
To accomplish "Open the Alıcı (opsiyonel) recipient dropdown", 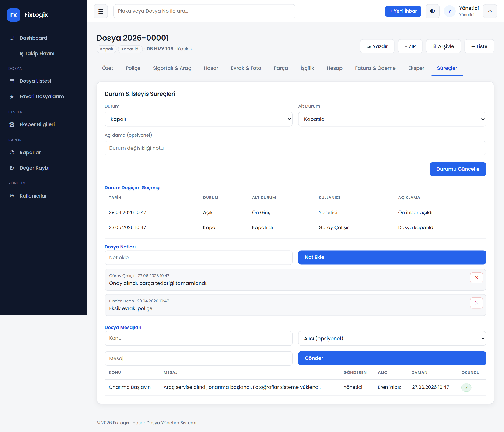I will click(x=392, y=338).
